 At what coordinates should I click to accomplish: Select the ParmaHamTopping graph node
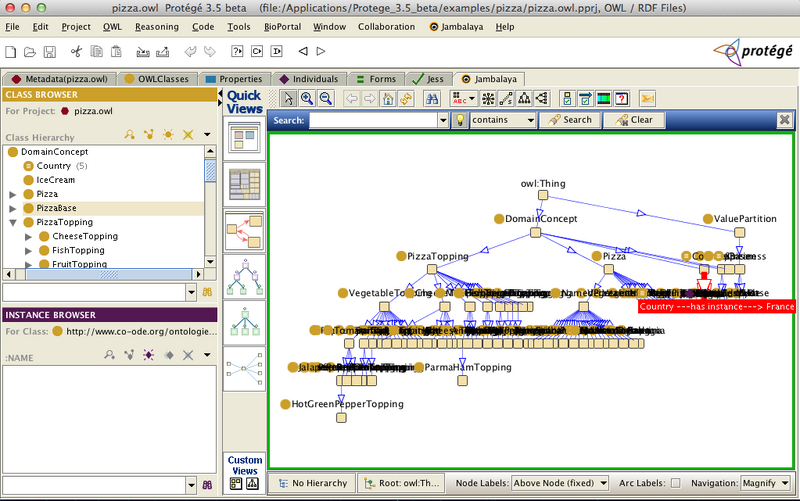pyautogui.click(x=462, y=381)
